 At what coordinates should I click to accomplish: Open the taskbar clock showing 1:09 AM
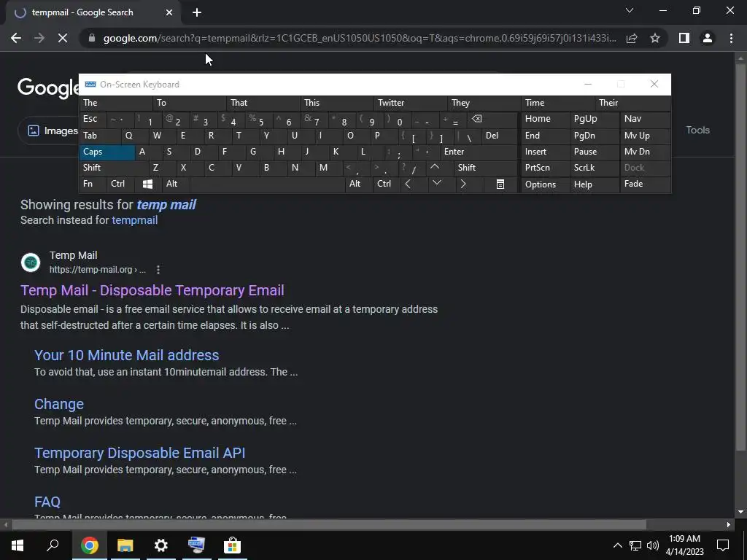684,545
